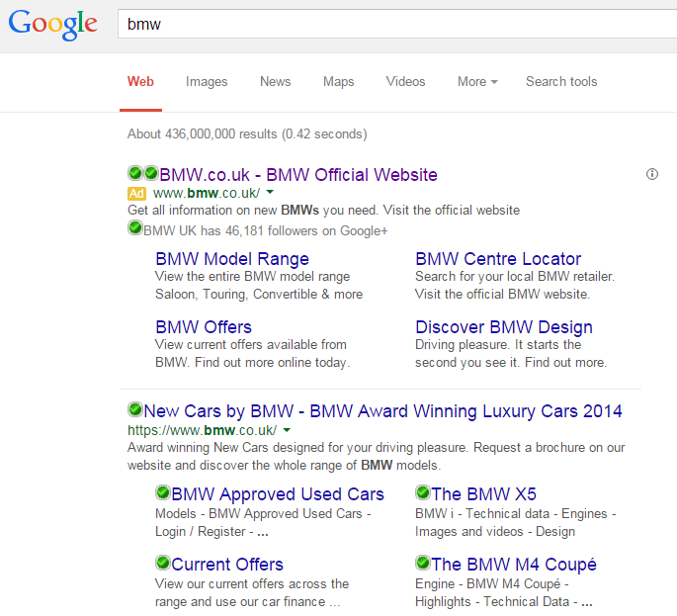Image resolution: width=677 pixels, height=616 pixels.
Task: Open Discover BMW Design sitelink
Action: tap(504, 327)
